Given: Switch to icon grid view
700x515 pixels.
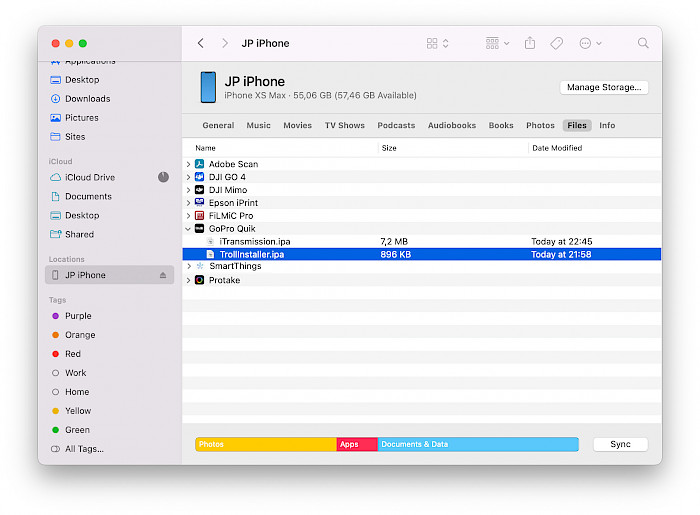Looking at the screenshot, I should click(432, 43).
